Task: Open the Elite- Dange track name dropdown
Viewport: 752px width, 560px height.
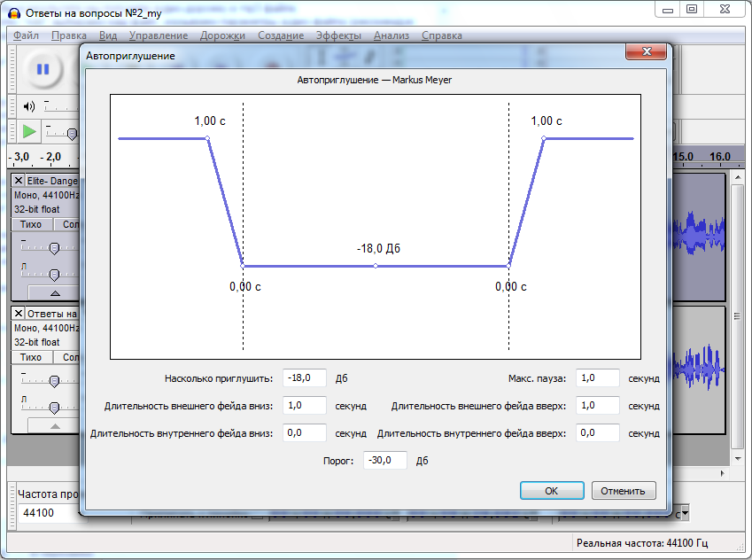Action: pos(53,181)
